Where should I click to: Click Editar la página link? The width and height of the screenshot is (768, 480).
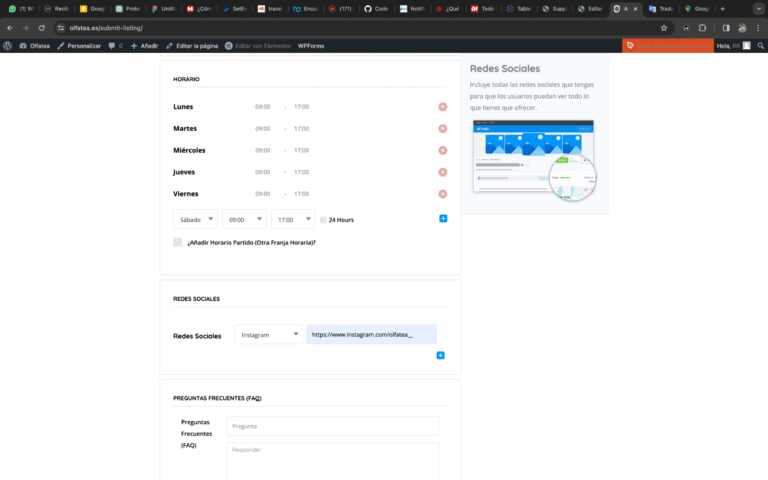pyautogui.click(x=192, y=46)
